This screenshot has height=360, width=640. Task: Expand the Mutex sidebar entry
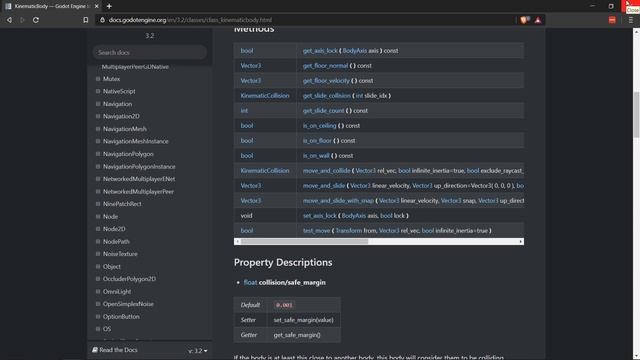tap(98, 79)
